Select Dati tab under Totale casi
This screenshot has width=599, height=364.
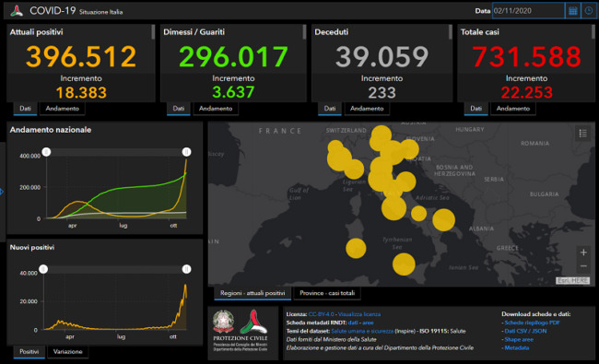(x=476, y=109)
